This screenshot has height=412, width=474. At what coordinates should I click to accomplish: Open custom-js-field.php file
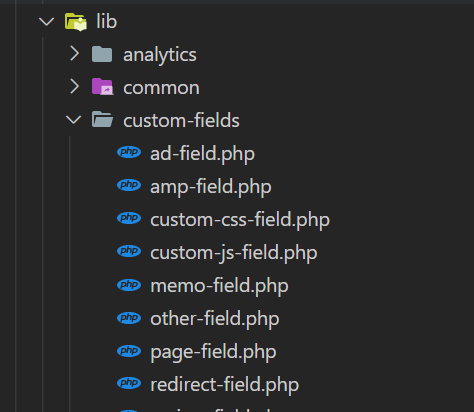coord(234,253)
